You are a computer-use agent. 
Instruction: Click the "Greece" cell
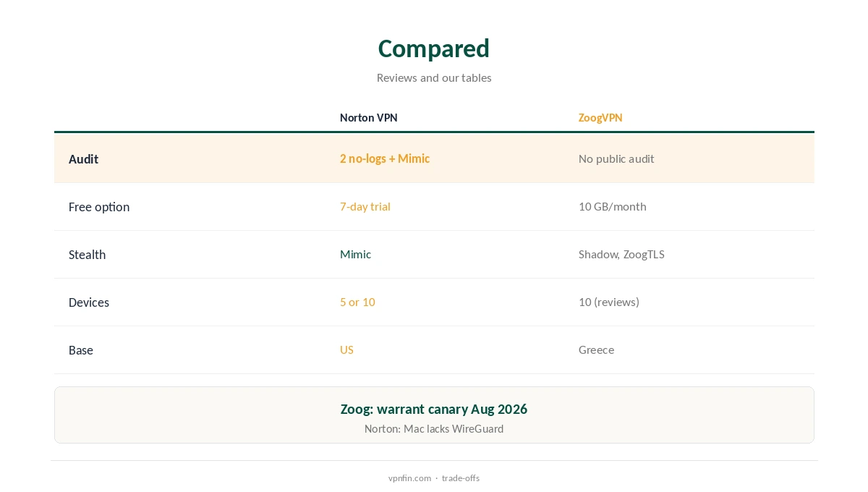coord(596,349)
